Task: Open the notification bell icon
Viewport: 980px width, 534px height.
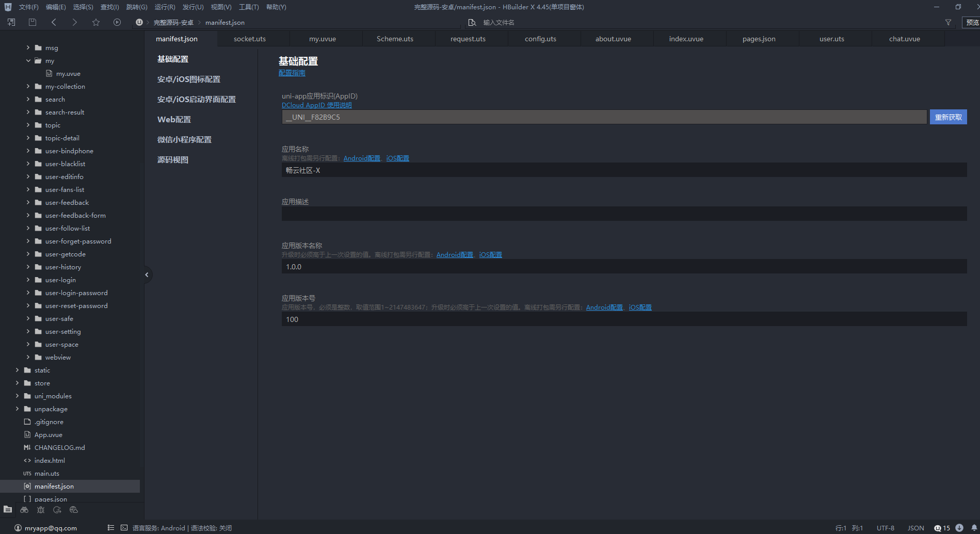Action: coord(974,528)
